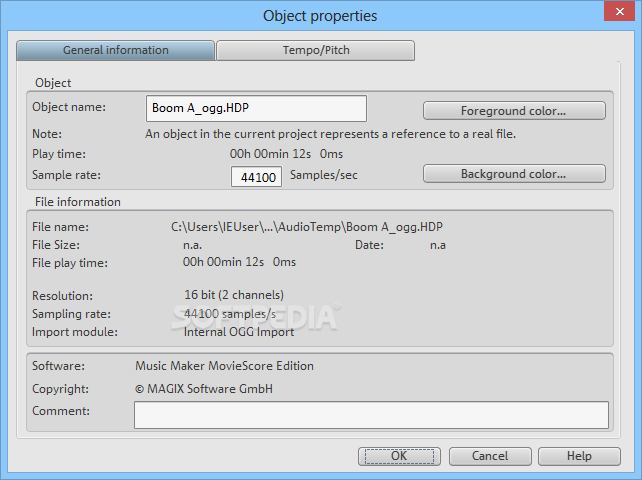Open the Background color picker
The width and height of the screenshot is (642, 480).
(x=514, y=174)
